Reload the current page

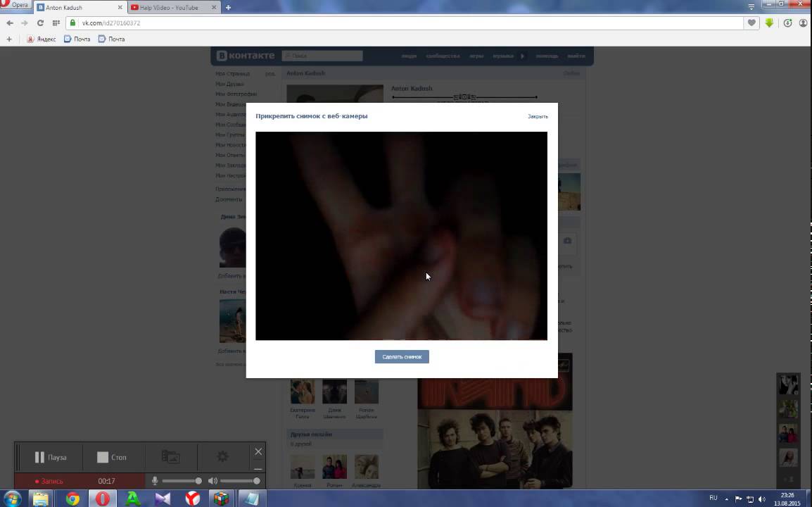click(x=40, y=23)
